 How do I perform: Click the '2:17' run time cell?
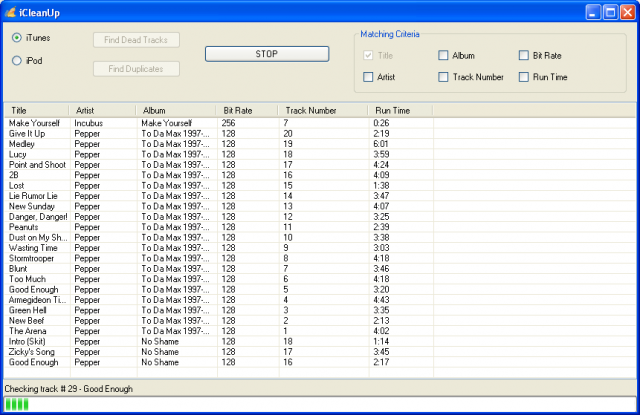click(381, 362)
